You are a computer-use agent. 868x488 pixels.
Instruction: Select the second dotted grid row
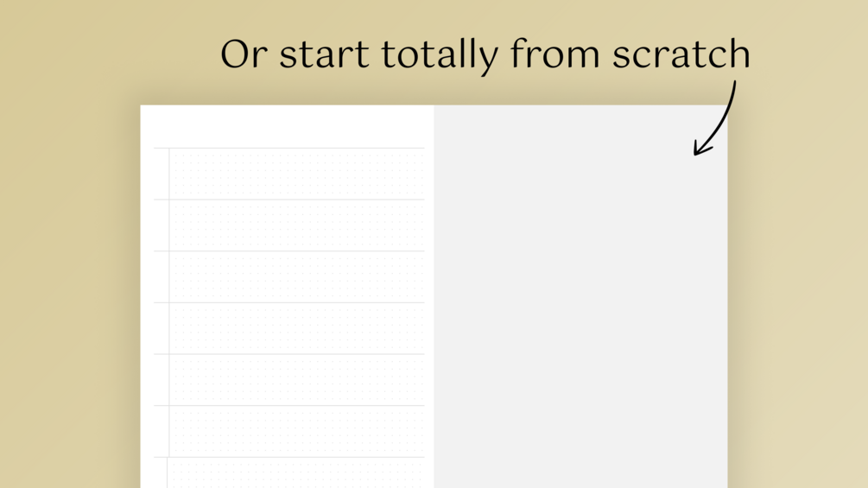click(x=297, y=225)
